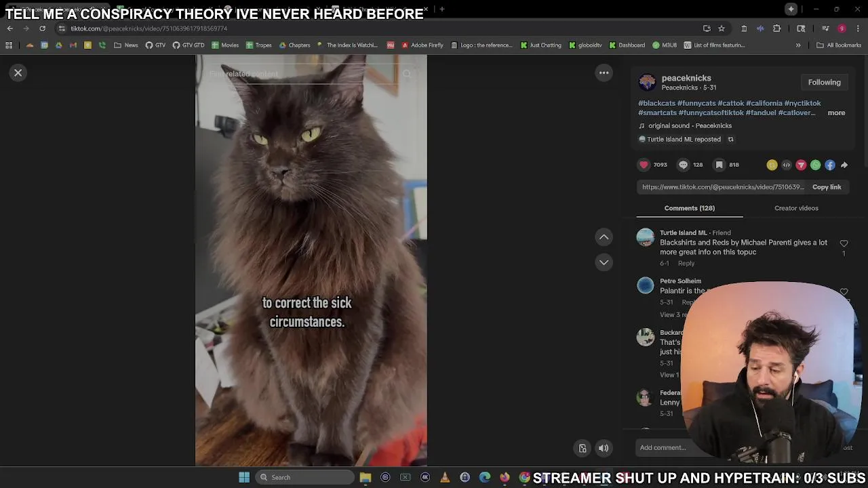Switch to the Creator videos tab

tap(796, 208)
